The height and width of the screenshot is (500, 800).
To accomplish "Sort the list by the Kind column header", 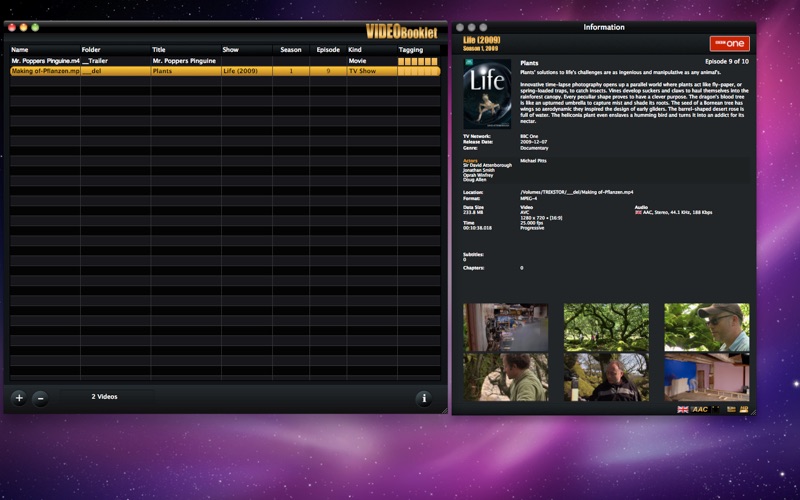I will coord(372,49).
